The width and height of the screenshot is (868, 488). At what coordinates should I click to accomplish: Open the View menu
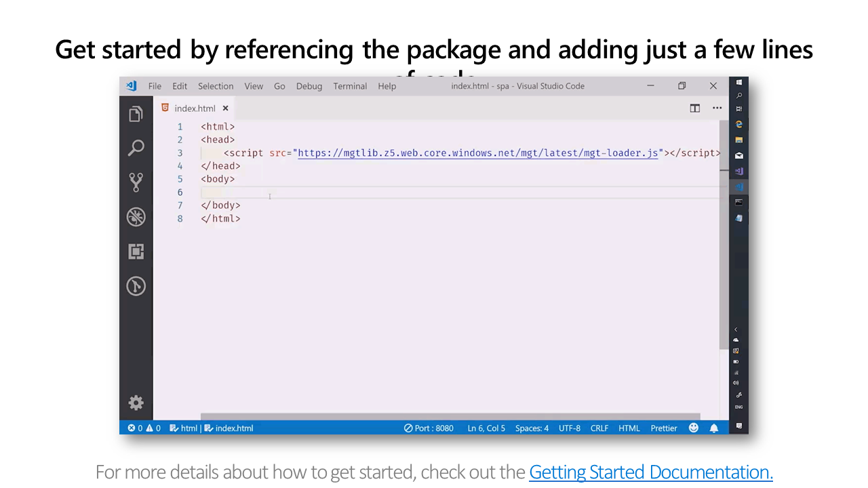[x=254, y=86]
